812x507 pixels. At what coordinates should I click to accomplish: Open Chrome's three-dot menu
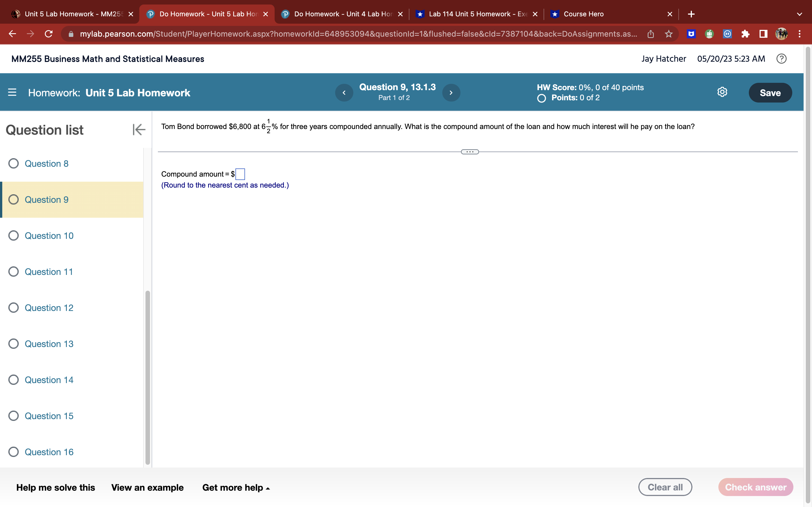pos(800,34)
